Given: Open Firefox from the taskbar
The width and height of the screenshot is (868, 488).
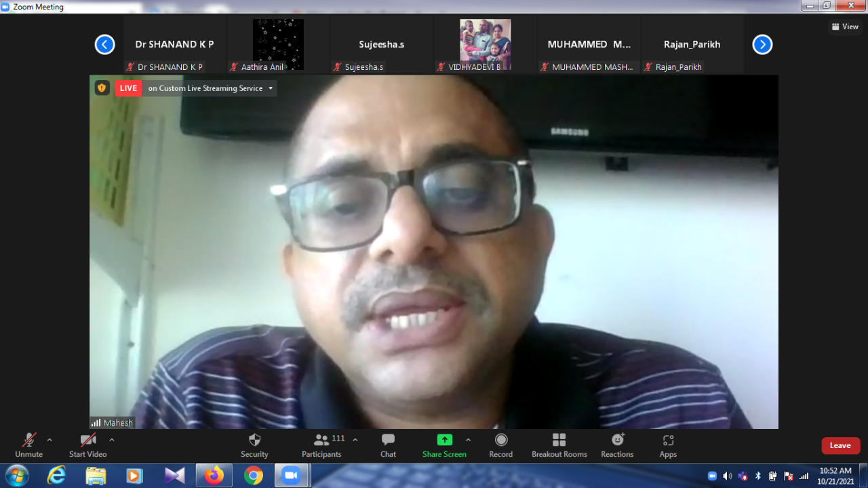Looking at the screenshot, I should 214,476.
